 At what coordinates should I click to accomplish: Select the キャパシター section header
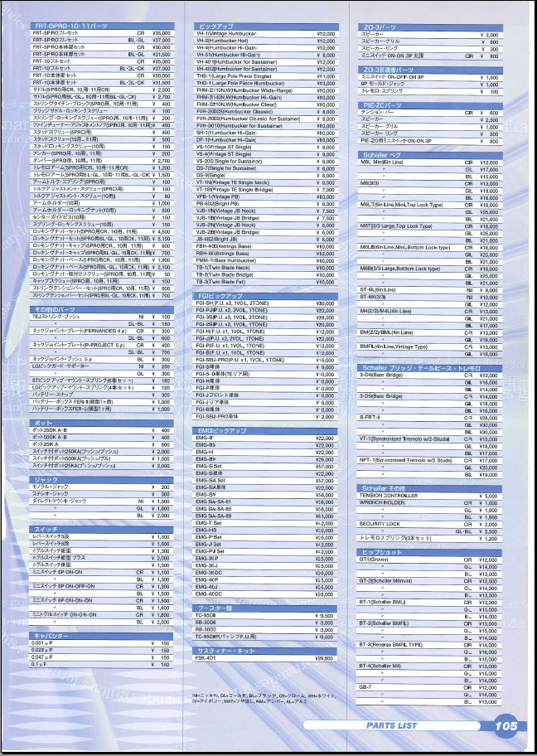102,636
